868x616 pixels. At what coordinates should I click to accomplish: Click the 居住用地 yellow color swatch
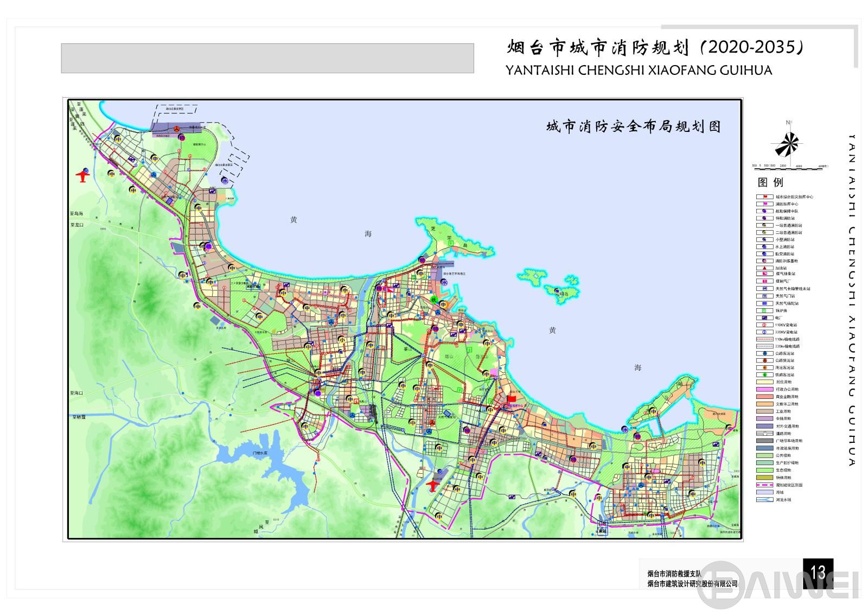[764, 382]
